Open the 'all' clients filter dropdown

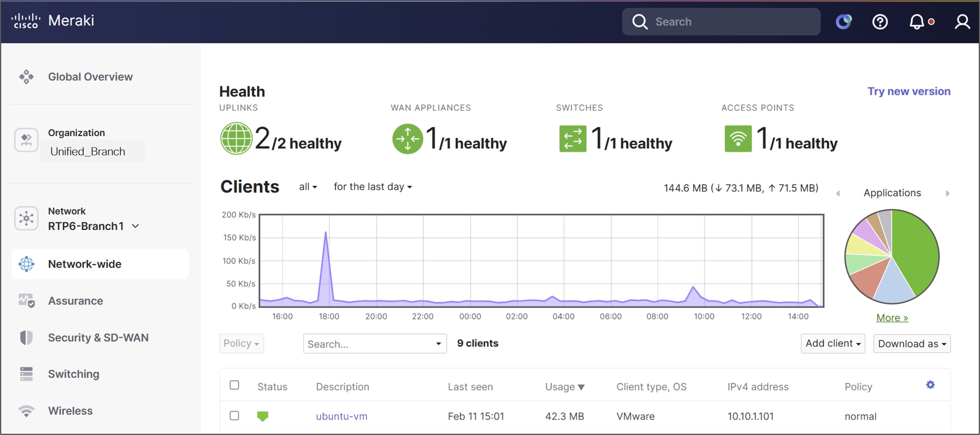click(x=308, y=187)
